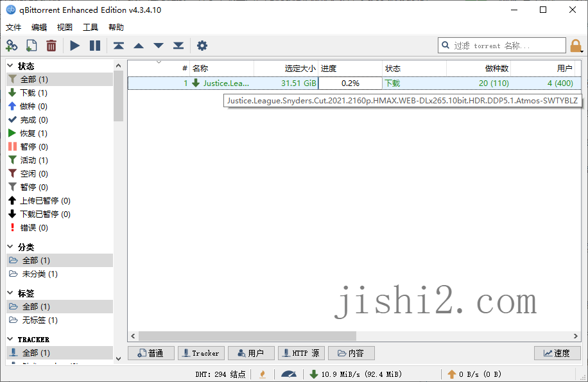This screenshot has width=588, height=382.
Task: Click sidebar scrollbar down arrow
Action: (119, 359)
